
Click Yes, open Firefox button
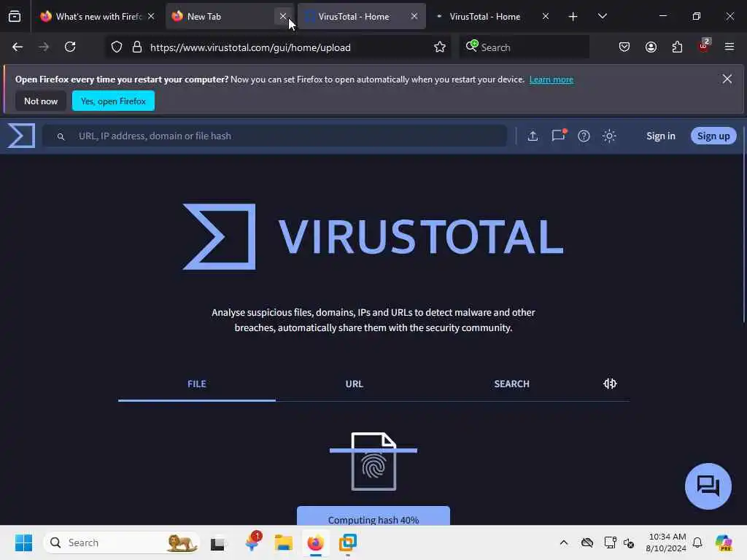tap(113, 101)
